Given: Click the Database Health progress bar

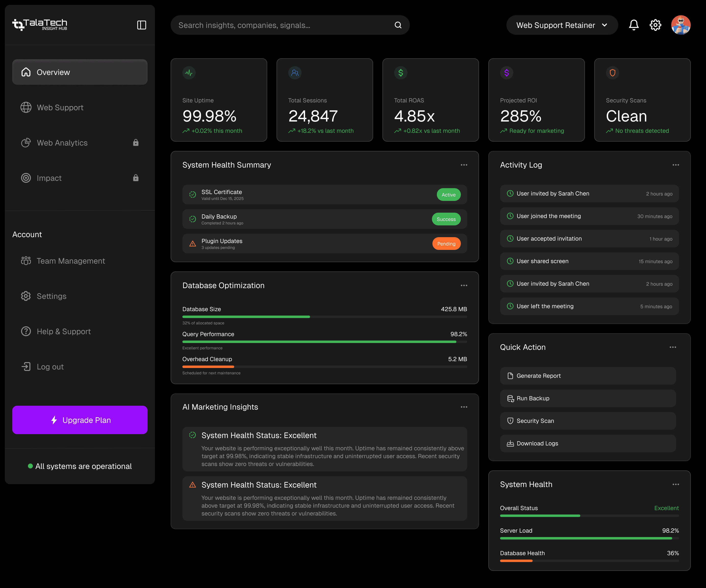Looking at the screenshot, I should (589, 561).
